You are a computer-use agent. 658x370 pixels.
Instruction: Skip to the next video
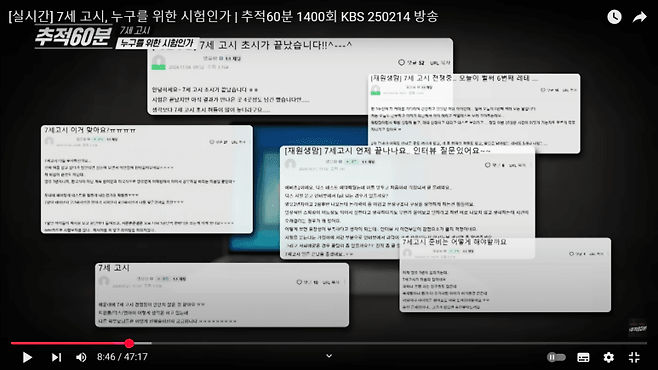tap(56, 357)
